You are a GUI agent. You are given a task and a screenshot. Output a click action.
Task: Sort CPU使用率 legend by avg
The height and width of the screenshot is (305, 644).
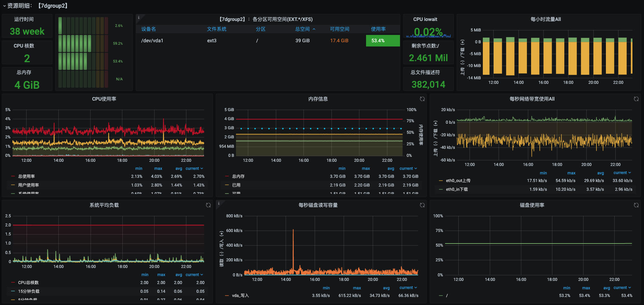click(179, 168)
